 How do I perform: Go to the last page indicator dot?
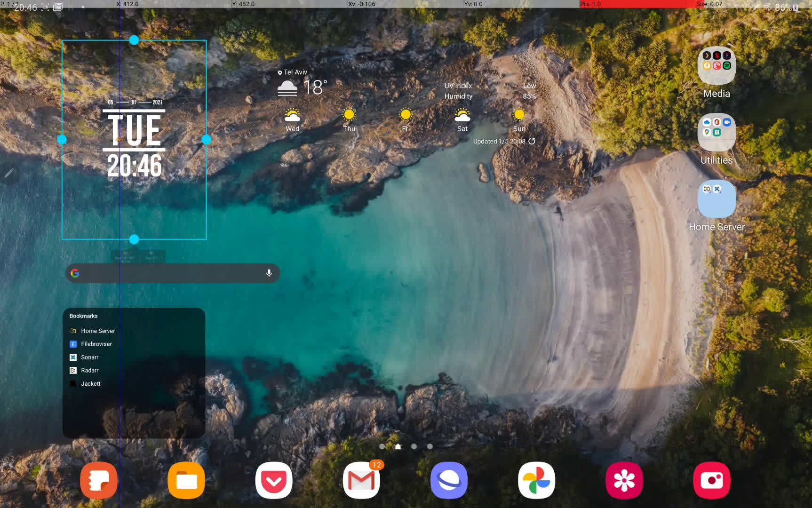[x=430, y=446]
